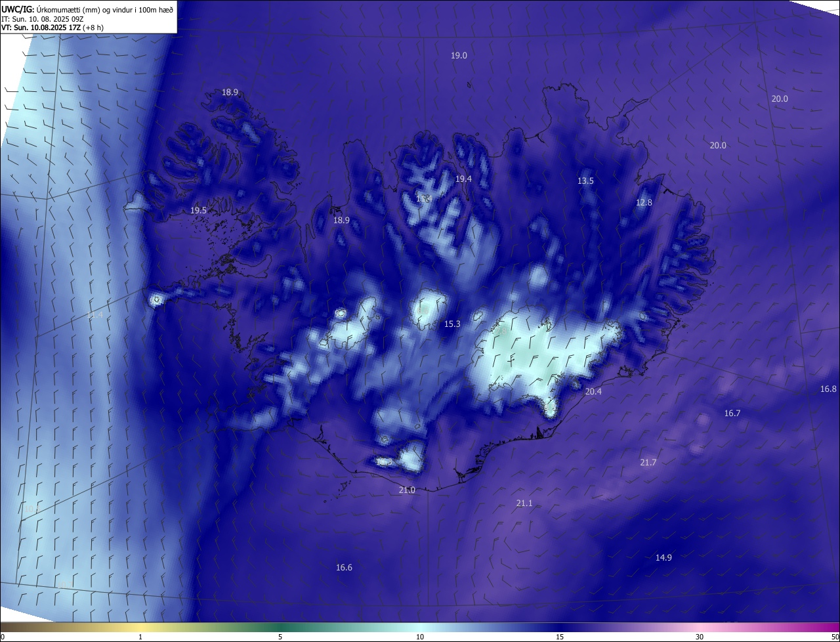Viewport: 840px width, 642px height.
Task: Click the value label 13.5 on the map
Action: tap(585, 181)
